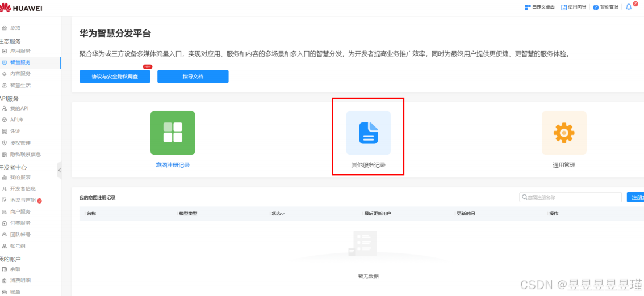Viewport: 644px width, 296px height.
Task: Click the 通用管理 label
Action: pyautogui.click(x=564, y=165)
